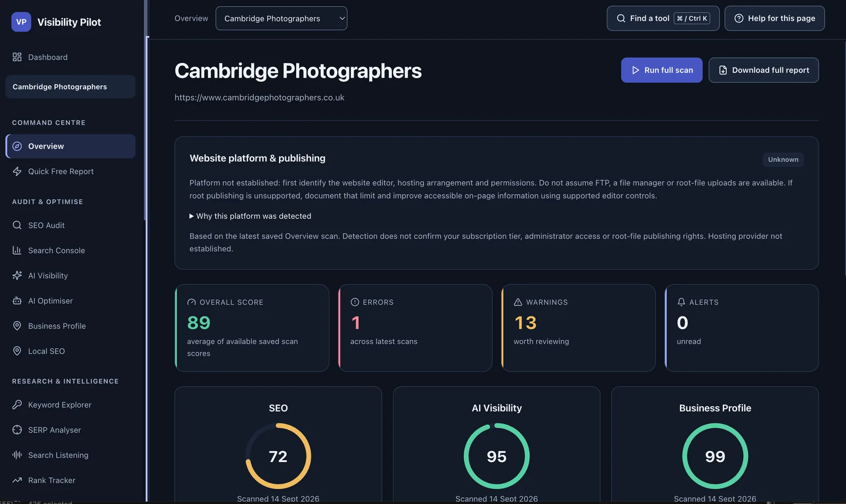Click the Business Profile pin icon
The width and height of the screenshot is (846, 504).
(17, 326)
